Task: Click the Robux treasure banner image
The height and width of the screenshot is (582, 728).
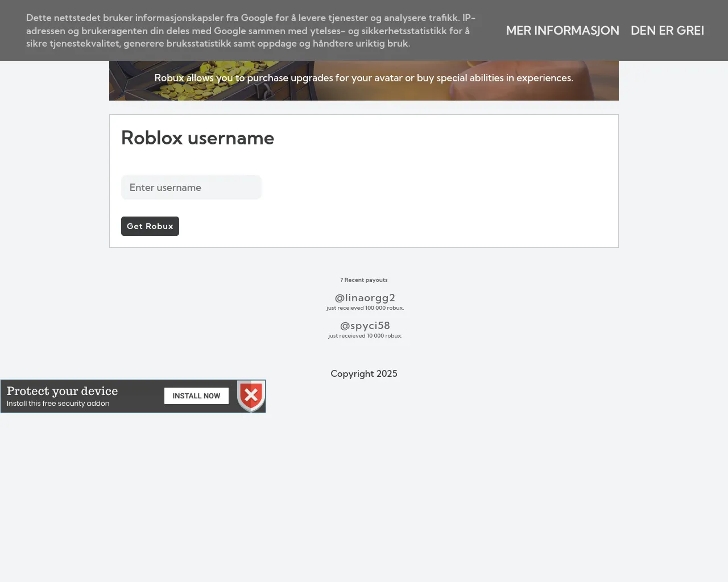Action: click(364, 81)
